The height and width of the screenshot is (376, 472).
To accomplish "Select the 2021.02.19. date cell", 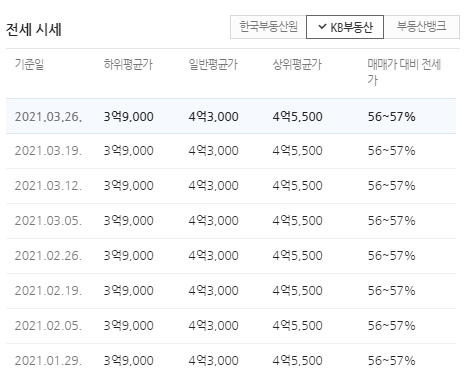I will (48, 291).
